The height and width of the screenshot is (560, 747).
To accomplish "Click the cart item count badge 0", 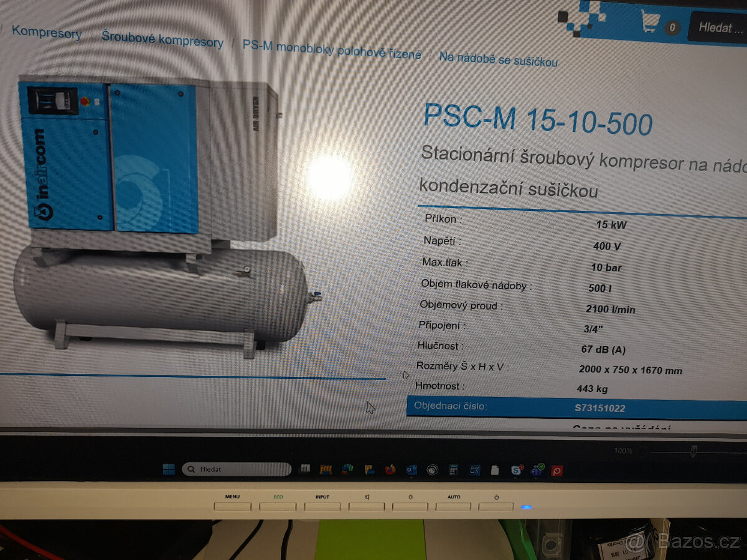I will (672, 27).
